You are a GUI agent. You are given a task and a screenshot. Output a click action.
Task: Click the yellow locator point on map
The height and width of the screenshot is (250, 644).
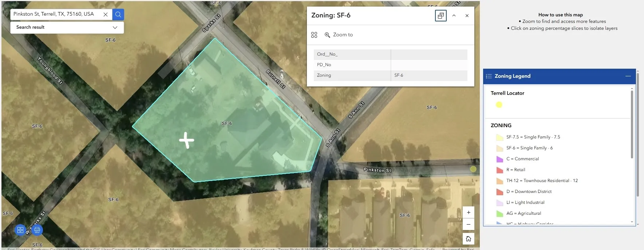point(473,169)
